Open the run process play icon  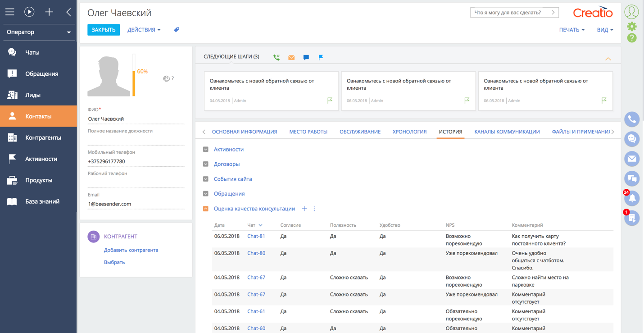pos(29,12)
